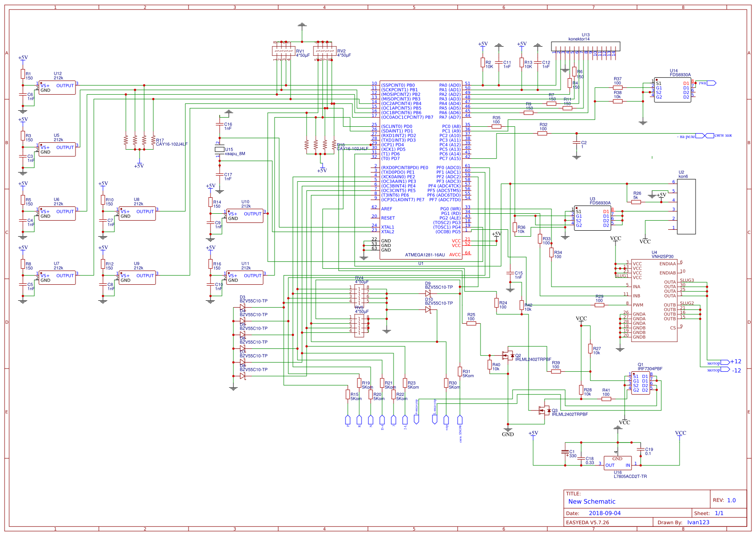The height and width of the screenshot is (536, 756).
Task: Select the OUTPUT optocoupler U12
Action: point(58,87)
